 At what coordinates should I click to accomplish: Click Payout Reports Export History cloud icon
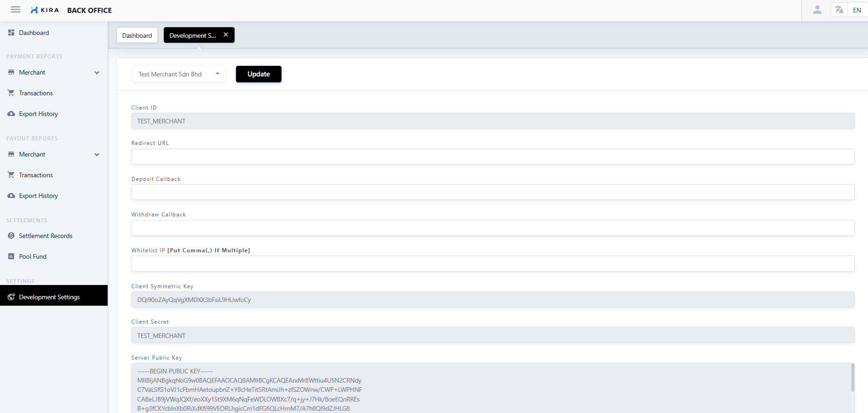11,196
